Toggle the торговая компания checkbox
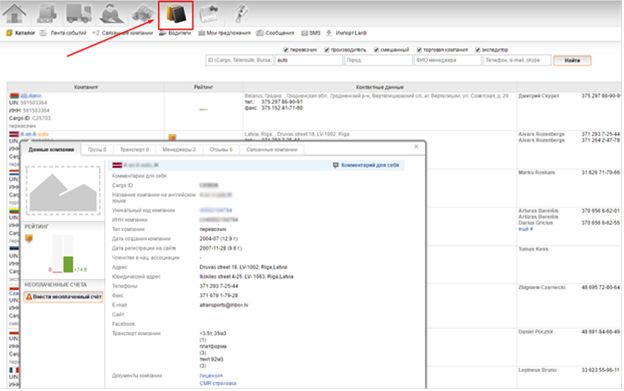 point(419,50)
